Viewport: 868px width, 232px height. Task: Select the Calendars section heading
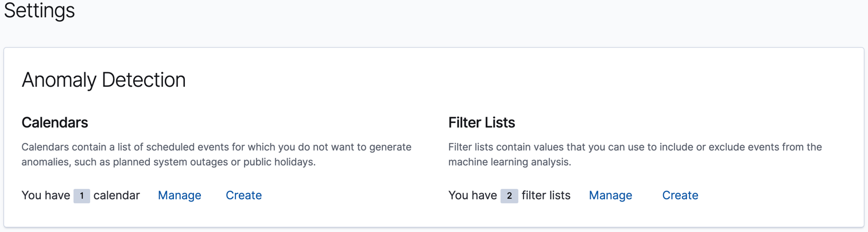coord(55,122)
